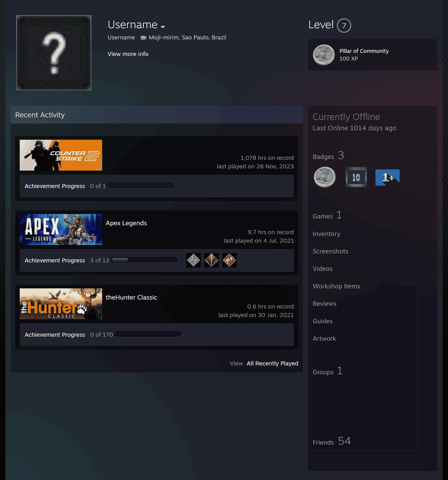Open the Friends 54 link

point(332,441)
